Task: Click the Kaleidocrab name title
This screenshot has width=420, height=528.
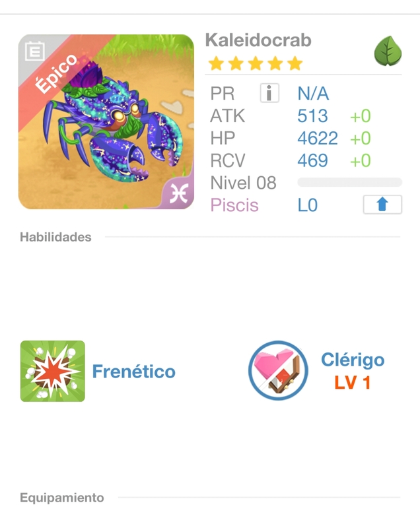Action: pos(258,40)
